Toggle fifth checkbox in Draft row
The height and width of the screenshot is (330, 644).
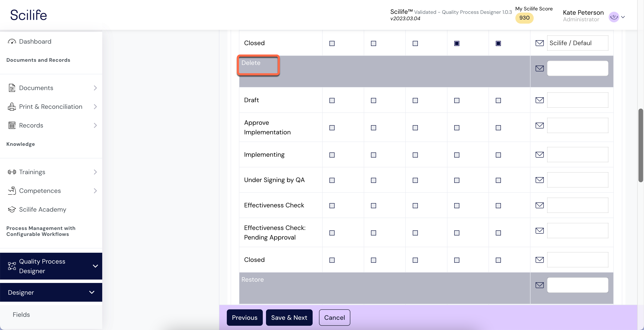[498, 100]
